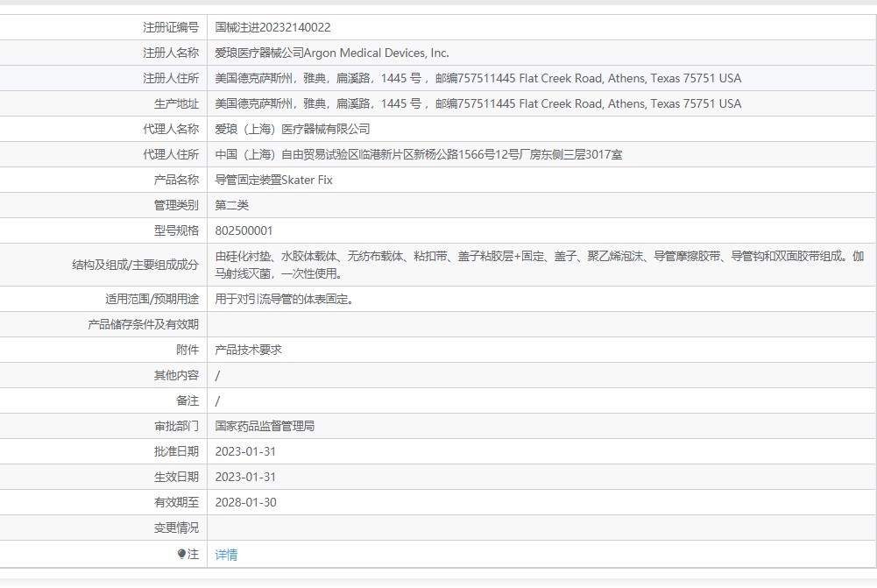Screen dimensions: 877x588
Task: Select registration number 国械注进20232140022
Action: [x=272, y=27]
